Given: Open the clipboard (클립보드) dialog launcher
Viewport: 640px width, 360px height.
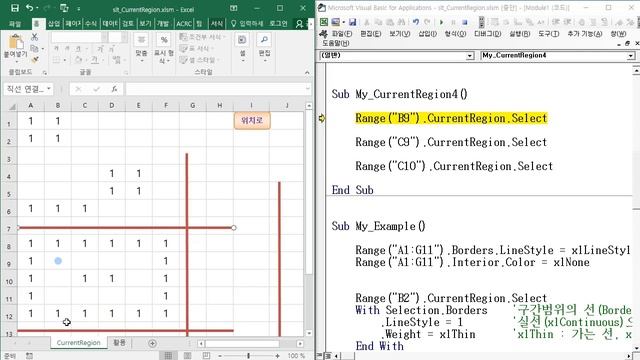Looking at the screenshot, I should (x=44, y=73).
